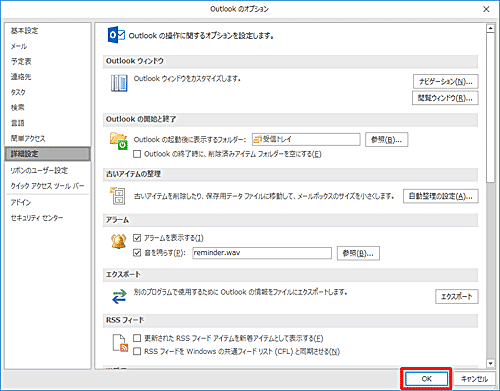This screenshot has width=500, height=391.
Task: Open クイック アクセス ツール バー category
Action: coord(47,186)
